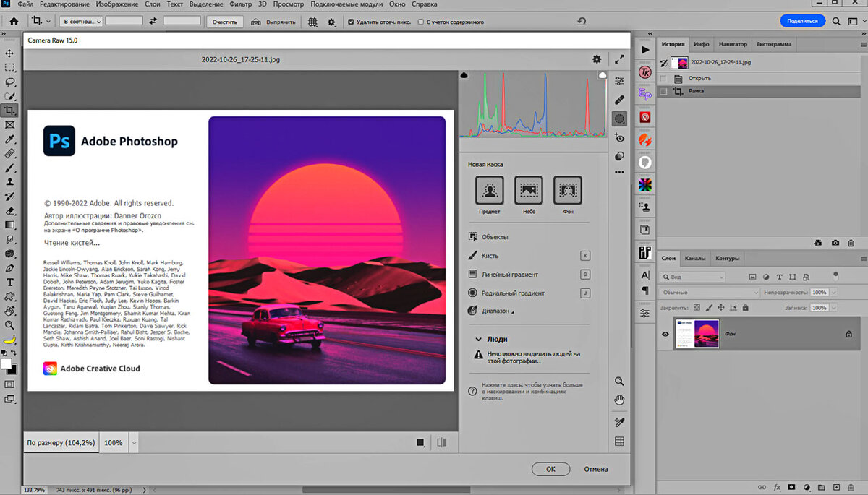Collapse the Люди section
This screenshot has width=868, height=495.
478,339
